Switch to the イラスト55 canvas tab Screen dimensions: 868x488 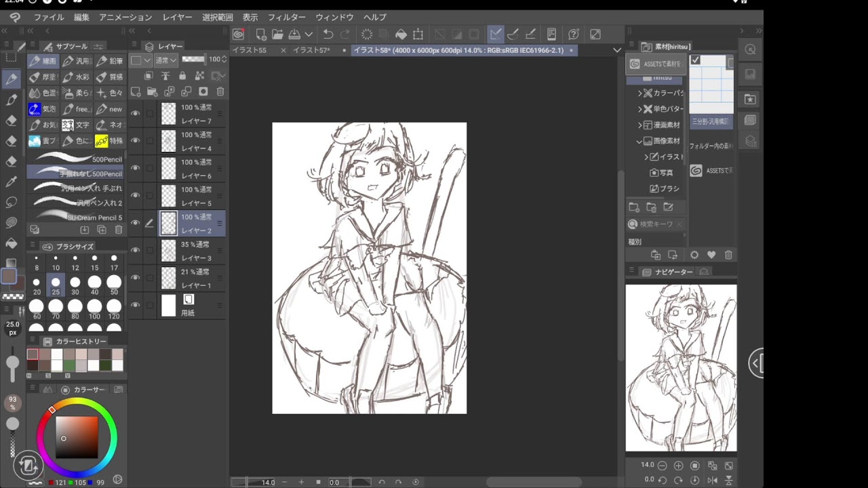click(249, 50)
